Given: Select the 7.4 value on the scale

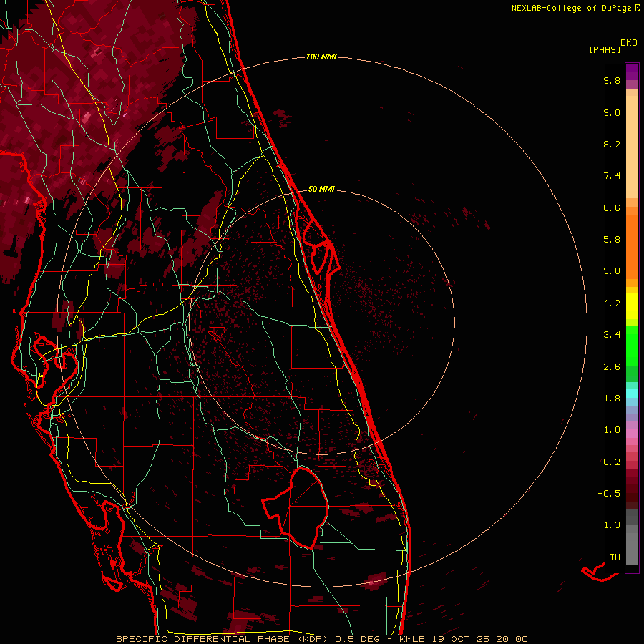Looking at the screenshot, I should (612, 176).
